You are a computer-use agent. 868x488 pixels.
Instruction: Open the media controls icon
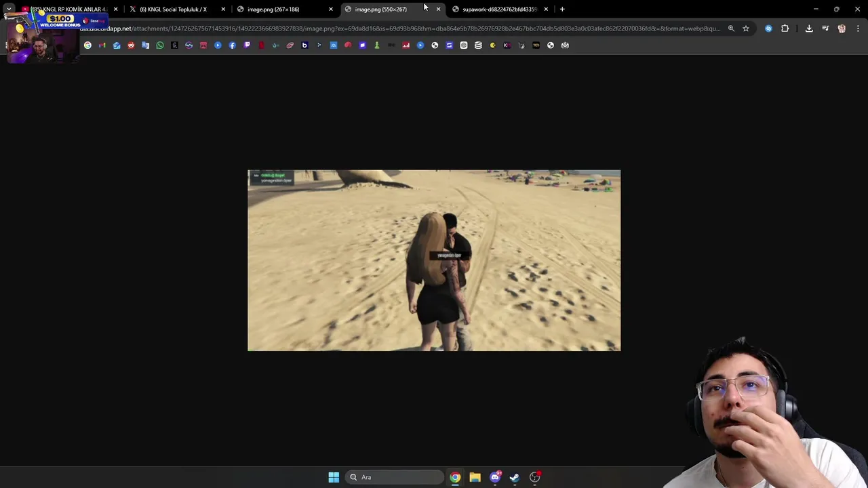pos(825,28)
